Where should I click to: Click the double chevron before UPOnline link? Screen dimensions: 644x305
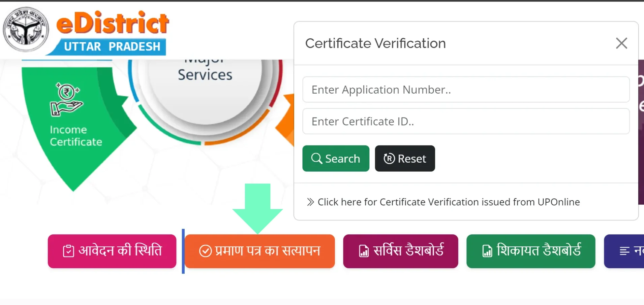pos(310,202)
